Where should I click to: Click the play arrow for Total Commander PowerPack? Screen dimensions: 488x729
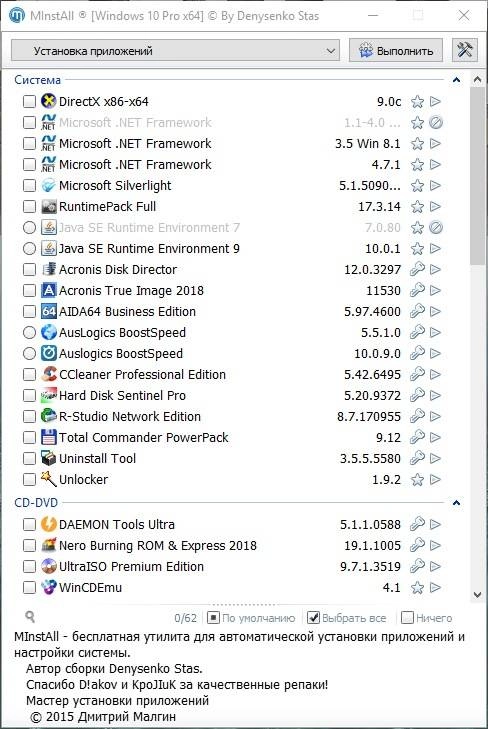click(435, 437)
